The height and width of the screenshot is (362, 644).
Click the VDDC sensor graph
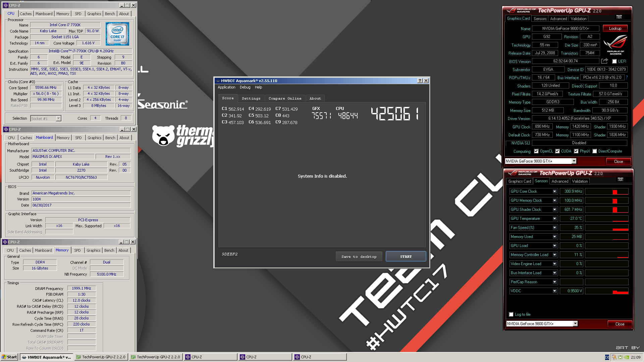[x=606, y=291]
